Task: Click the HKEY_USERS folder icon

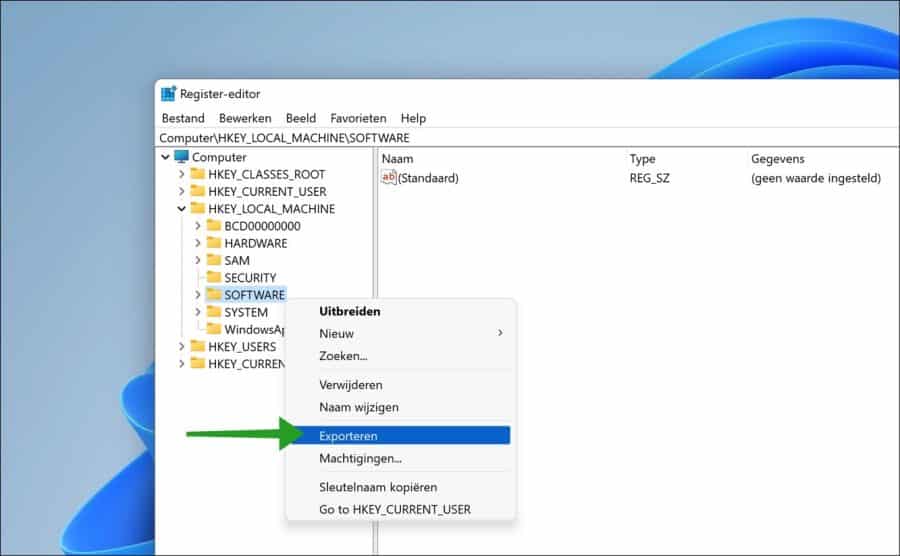Action: pos(197,346)
